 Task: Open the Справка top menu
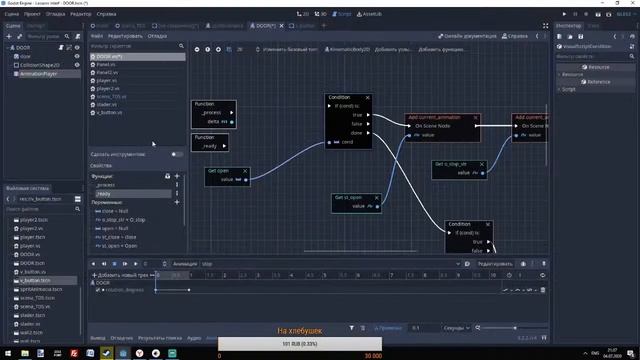[107, 14]
